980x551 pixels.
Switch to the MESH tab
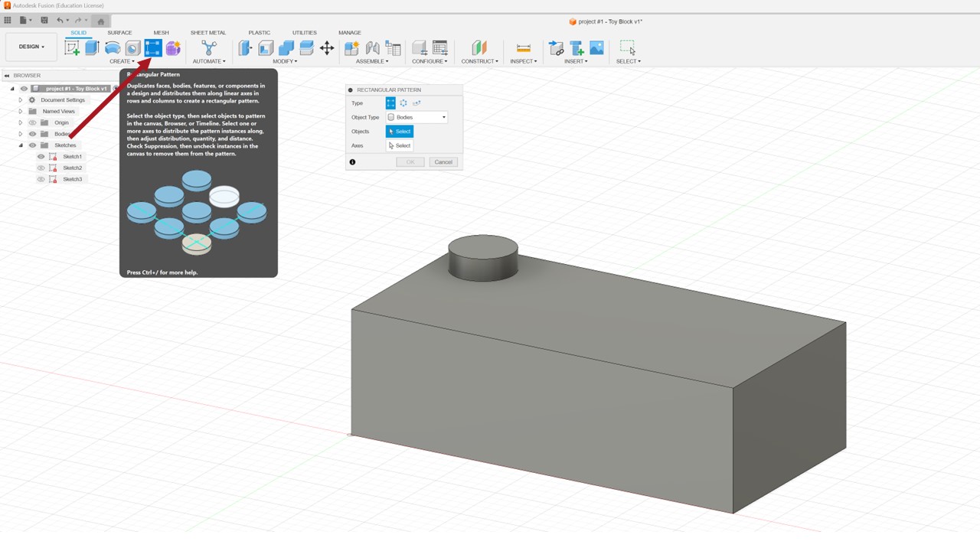point(161,33)
